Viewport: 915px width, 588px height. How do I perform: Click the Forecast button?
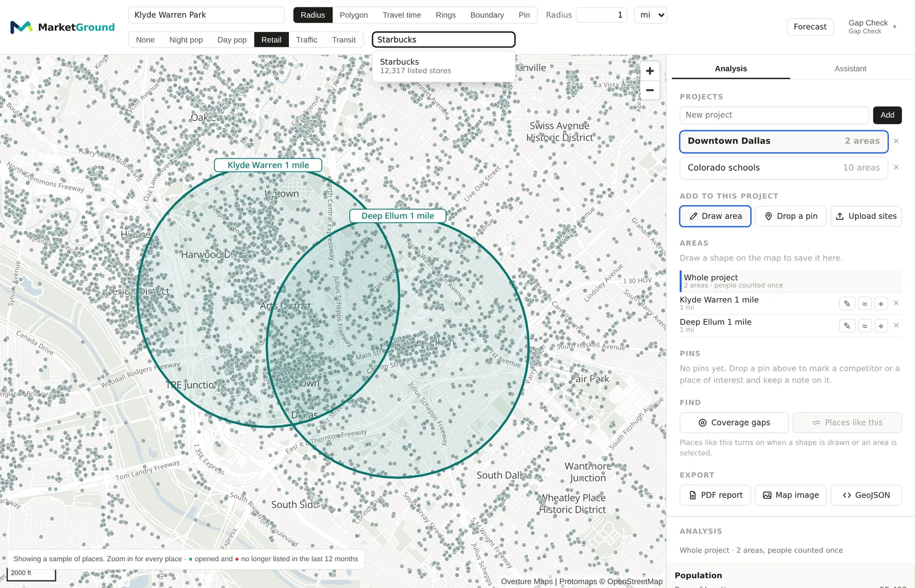(810, 27)
